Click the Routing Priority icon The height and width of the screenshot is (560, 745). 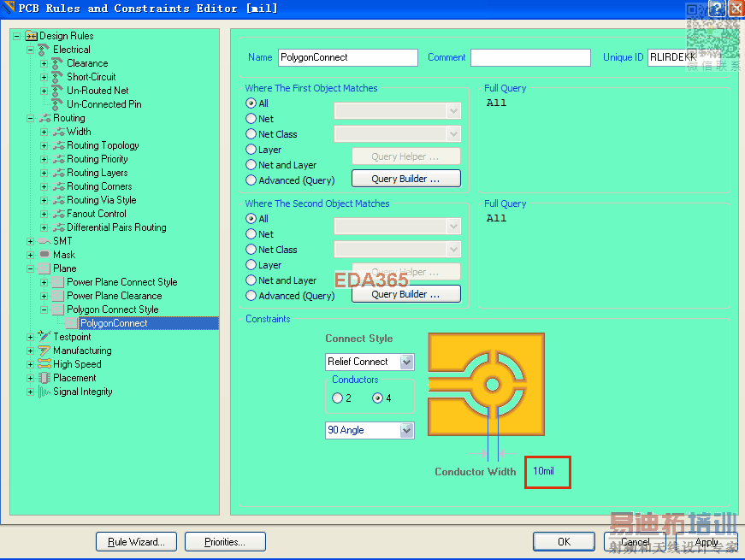tap(58, 159)
